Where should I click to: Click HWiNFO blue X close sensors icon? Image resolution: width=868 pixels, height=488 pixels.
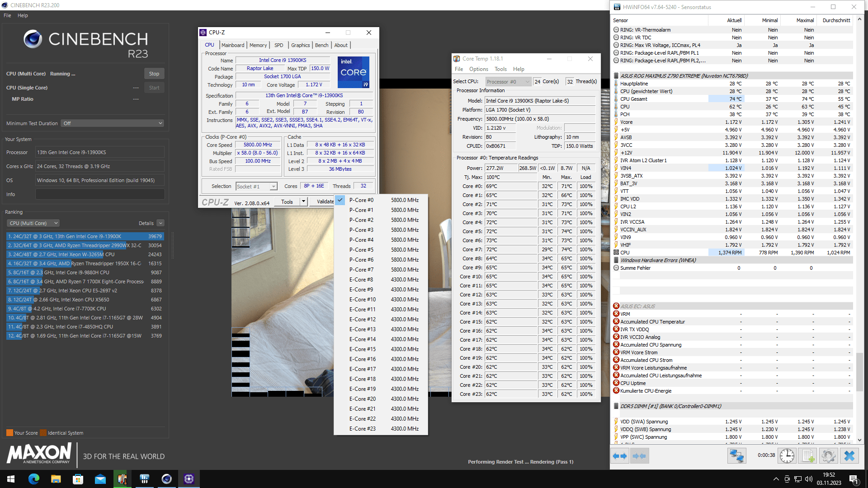tap(849, 456)
